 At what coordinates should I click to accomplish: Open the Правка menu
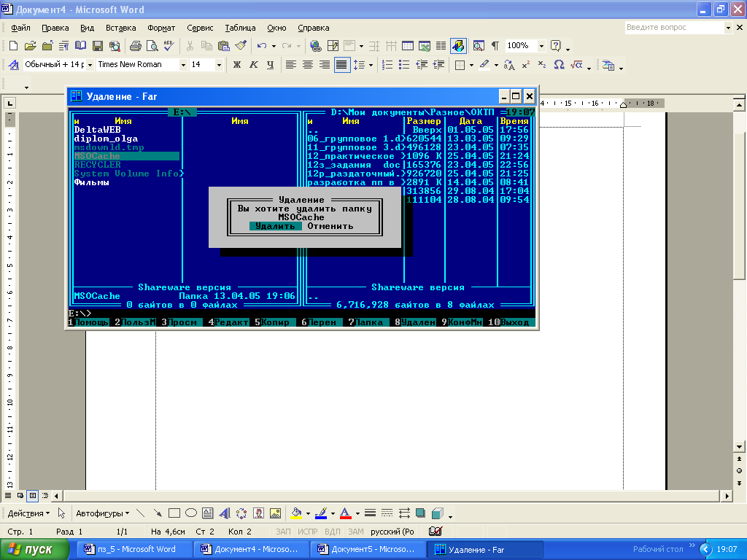click(x=55, y=28)
